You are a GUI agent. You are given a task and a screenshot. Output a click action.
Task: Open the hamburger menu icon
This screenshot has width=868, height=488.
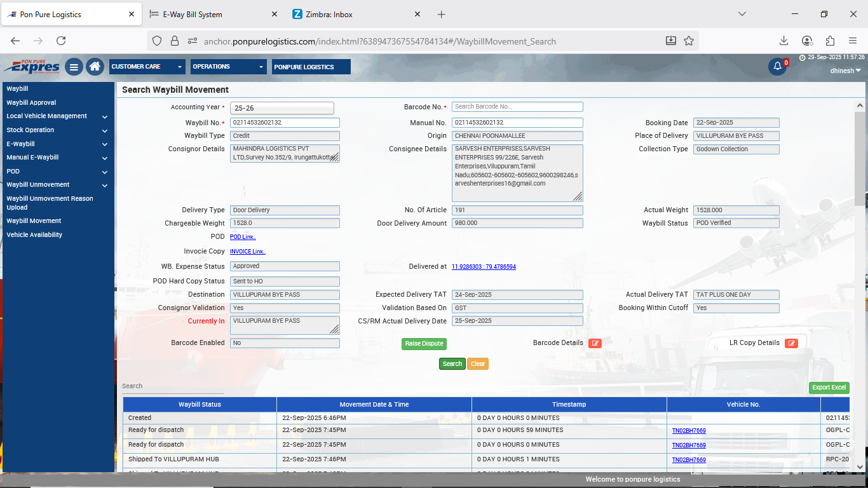pyautogui.click(x=74, y=67)
